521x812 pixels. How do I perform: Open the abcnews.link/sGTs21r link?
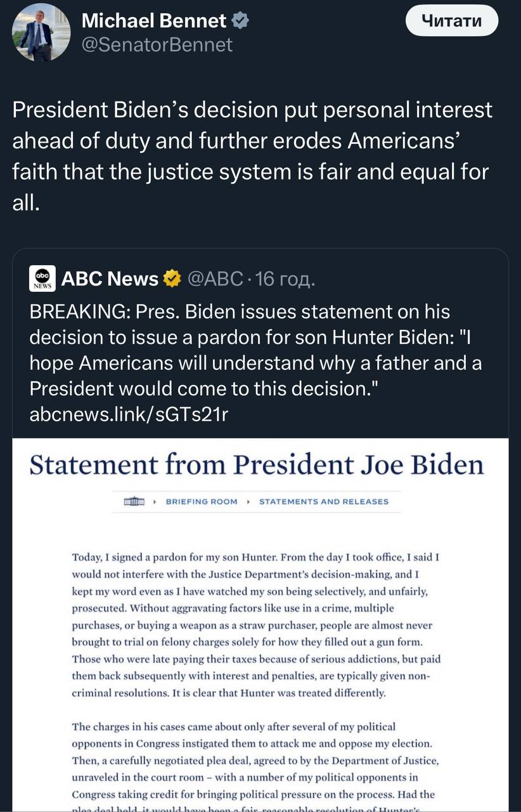point(129,414)
